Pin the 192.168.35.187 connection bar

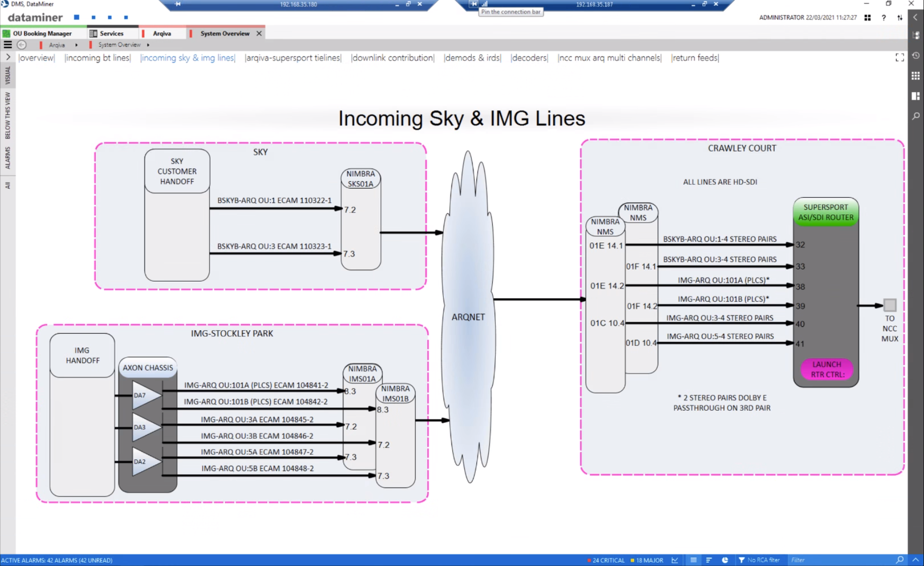473,4
